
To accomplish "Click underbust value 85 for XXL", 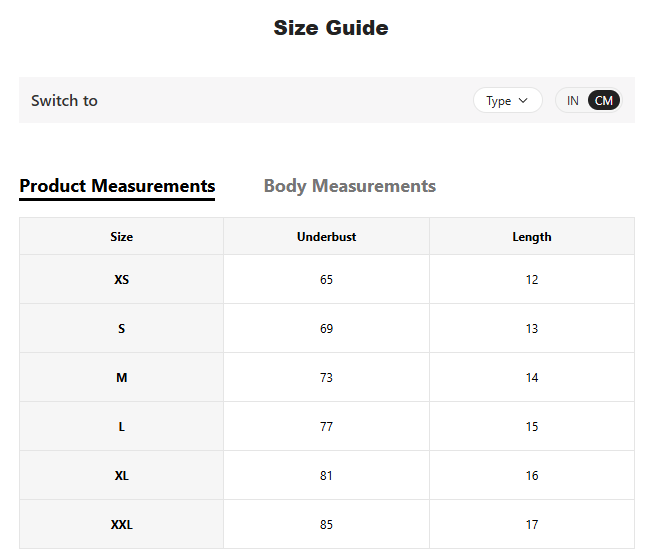I will [326, 524].
